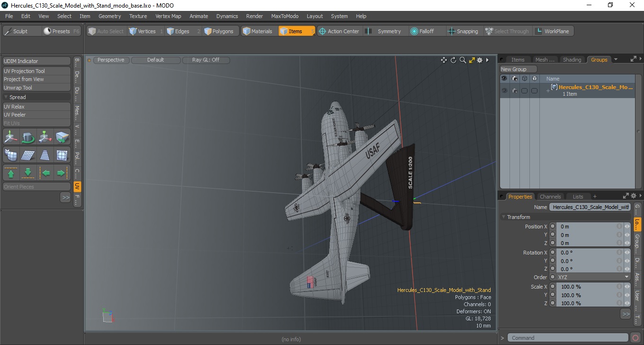Toggle Scale X keyframe circle
644x345 pixels.
(553, 287)
